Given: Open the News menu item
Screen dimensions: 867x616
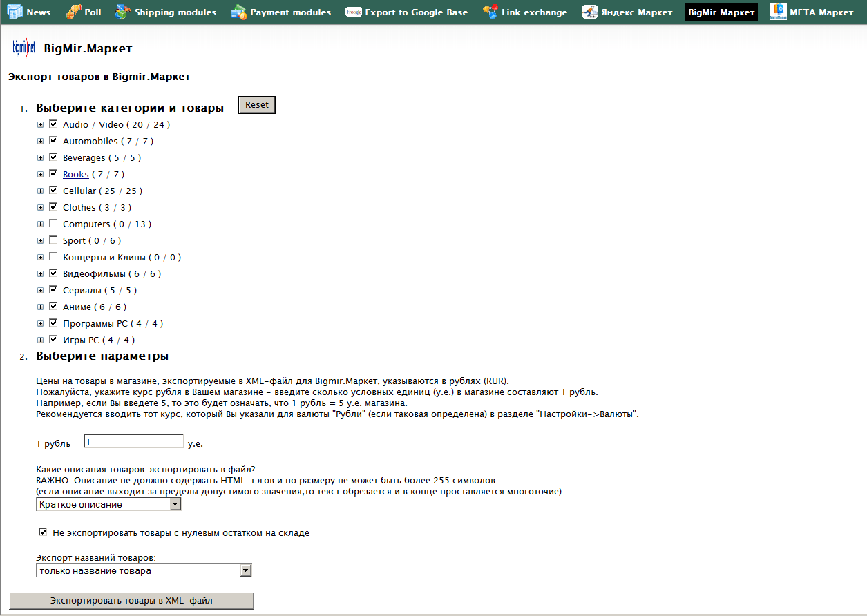Looking at the screenshot, I should [x=39, y=12].
